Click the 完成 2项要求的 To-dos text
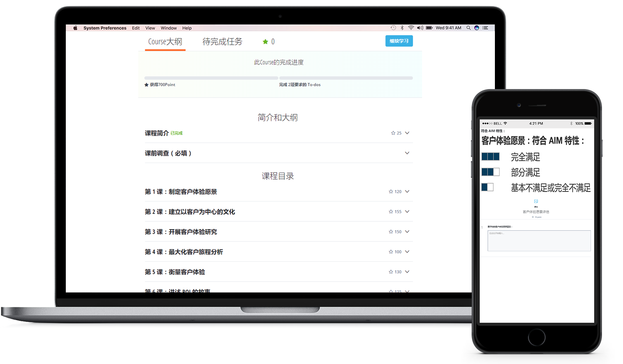The width and height of the screenshot is (623, 364). 300,85
